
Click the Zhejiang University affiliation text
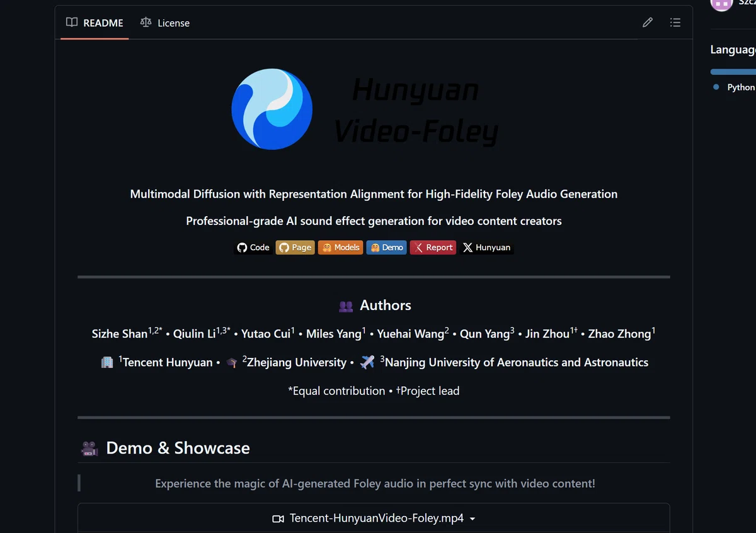click(x=297, y=362)
